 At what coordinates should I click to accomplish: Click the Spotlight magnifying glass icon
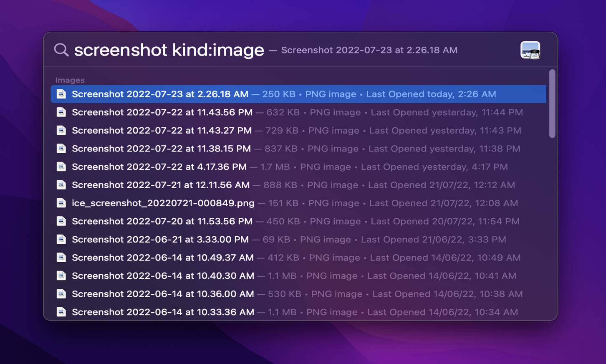[61, 50]
